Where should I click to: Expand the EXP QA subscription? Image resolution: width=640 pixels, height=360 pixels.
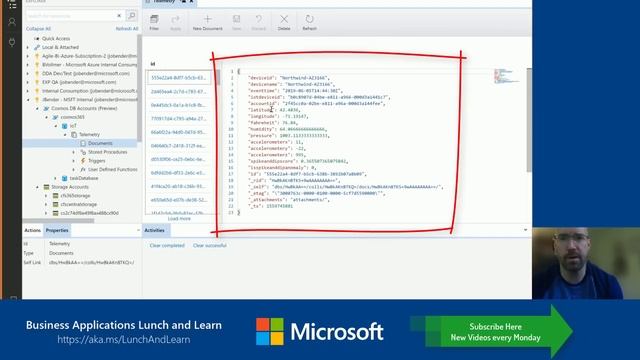tap(28, 82)
